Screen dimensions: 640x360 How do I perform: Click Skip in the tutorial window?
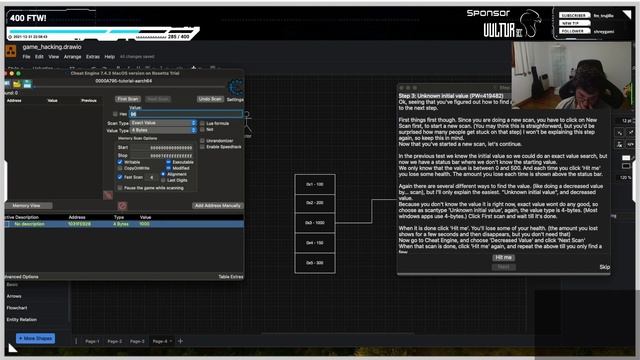pos(604,267)
